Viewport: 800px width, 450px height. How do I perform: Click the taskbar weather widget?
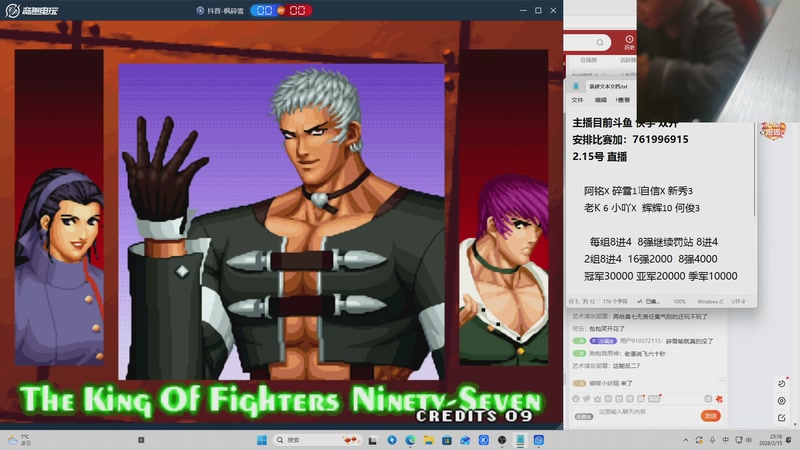(x=20, y=440)
